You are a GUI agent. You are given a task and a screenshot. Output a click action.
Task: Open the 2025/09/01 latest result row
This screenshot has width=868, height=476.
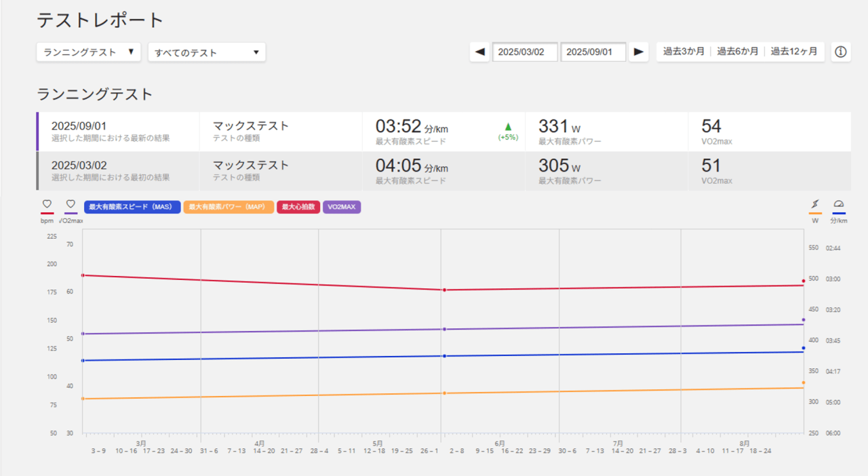click(119, 132)
